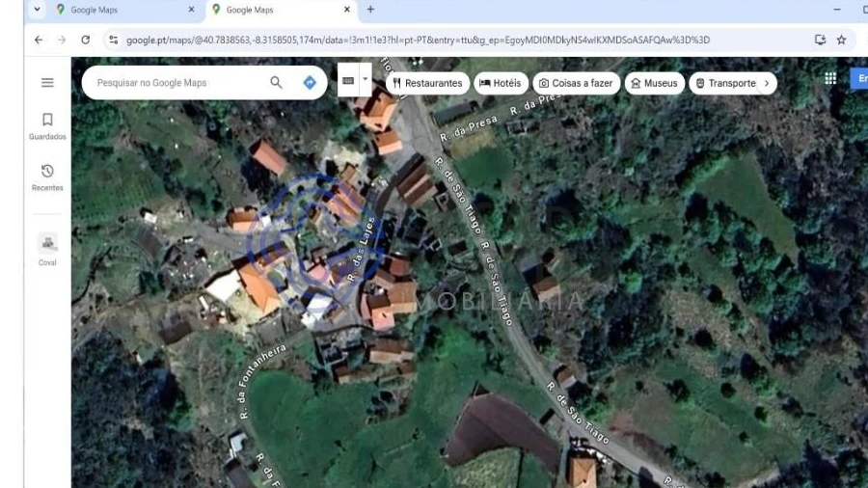Expand the keyboard input tools dropdown arrow
This screenshot has width=868, height=488.
coord(366,80)
